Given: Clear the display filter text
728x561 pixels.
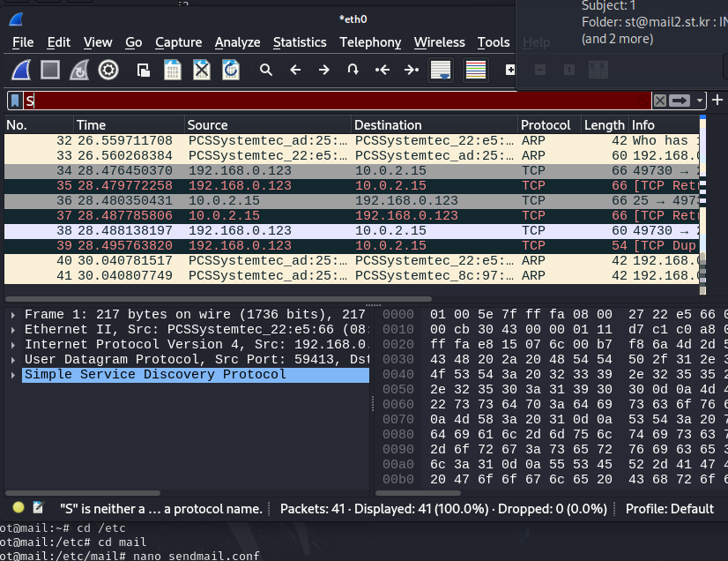Looking at the screenshot, I should tap(660, 101).
